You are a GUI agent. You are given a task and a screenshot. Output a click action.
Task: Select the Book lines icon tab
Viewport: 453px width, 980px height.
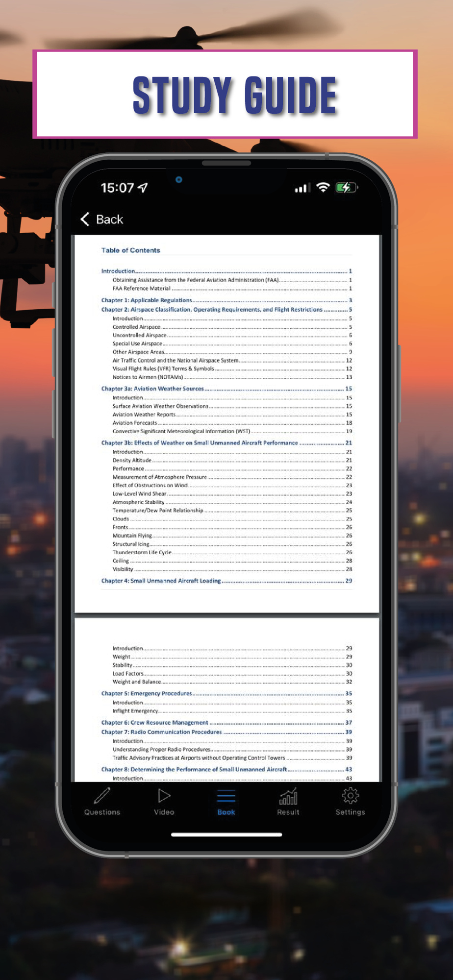click(x=226, y=796)
